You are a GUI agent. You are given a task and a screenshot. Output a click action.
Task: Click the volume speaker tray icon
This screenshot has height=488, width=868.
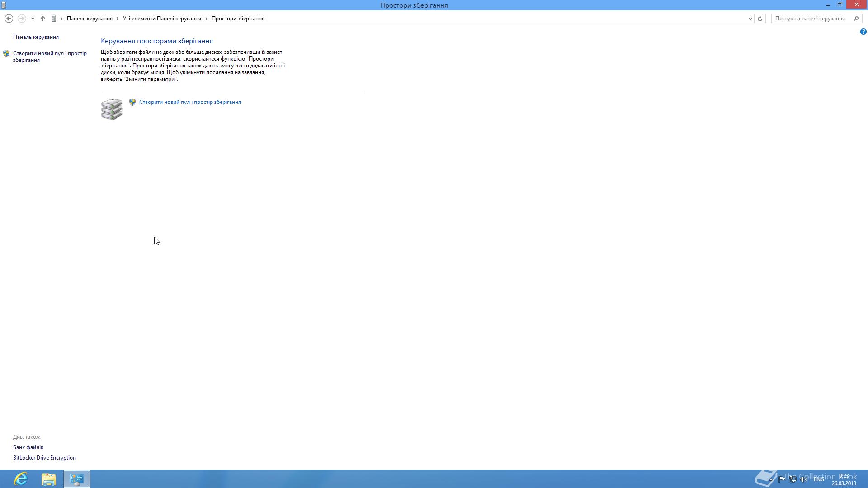coord(804,479)
